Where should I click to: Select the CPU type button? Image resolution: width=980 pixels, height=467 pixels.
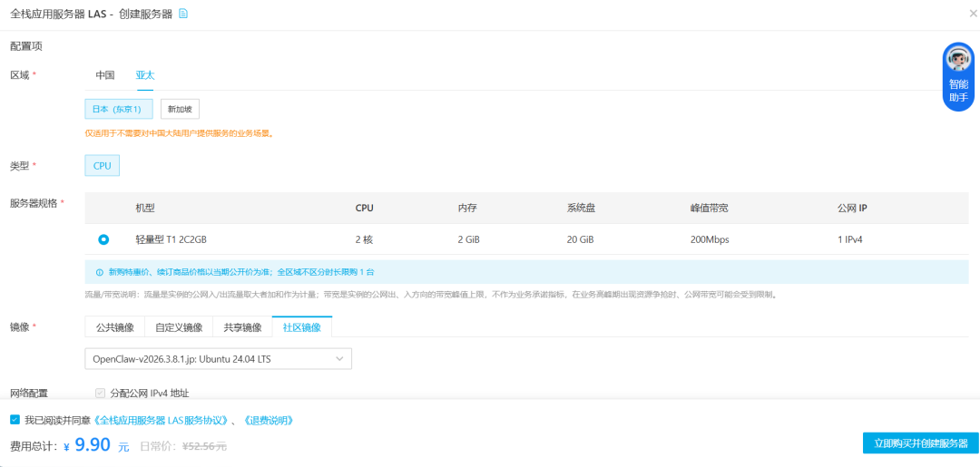pos(102,166)
